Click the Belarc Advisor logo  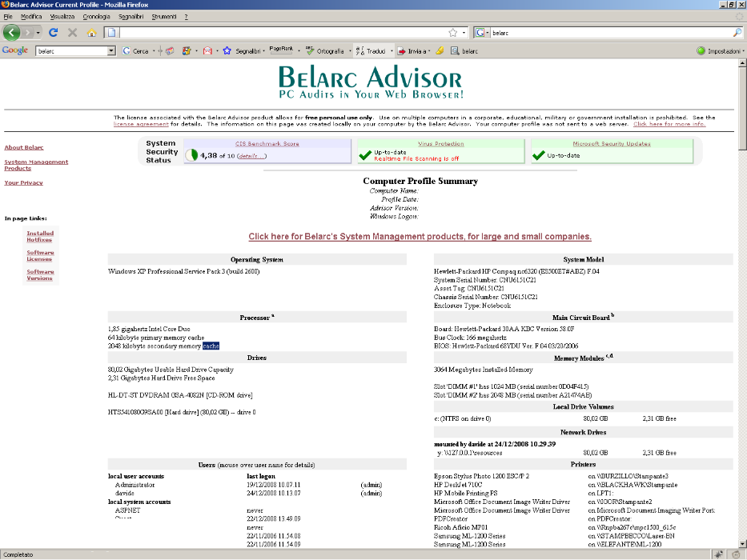point(371,82)
